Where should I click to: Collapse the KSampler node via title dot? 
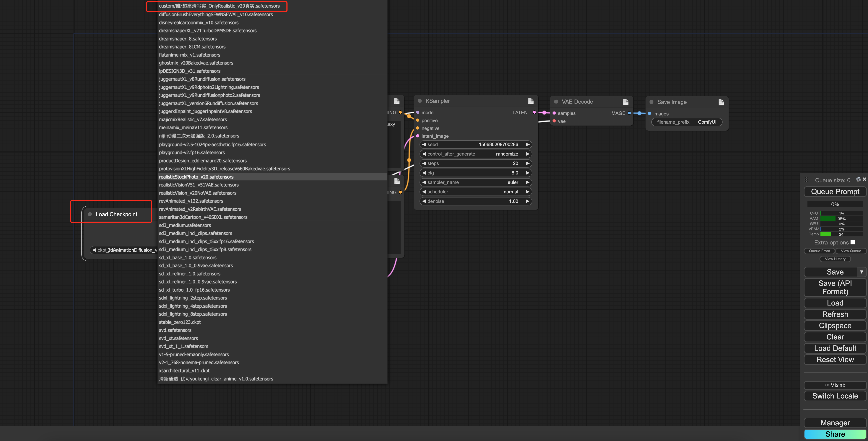(x=420, y=101)
